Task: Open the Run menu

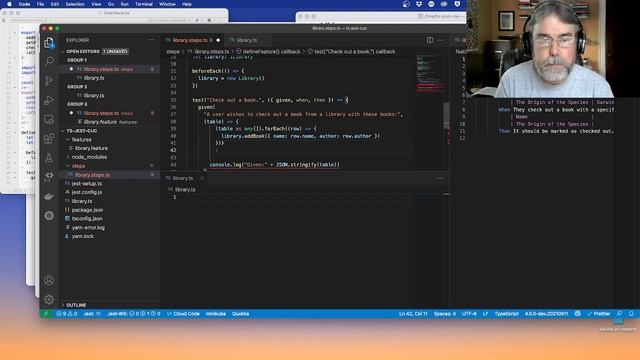Action: [x=124, y=4]
